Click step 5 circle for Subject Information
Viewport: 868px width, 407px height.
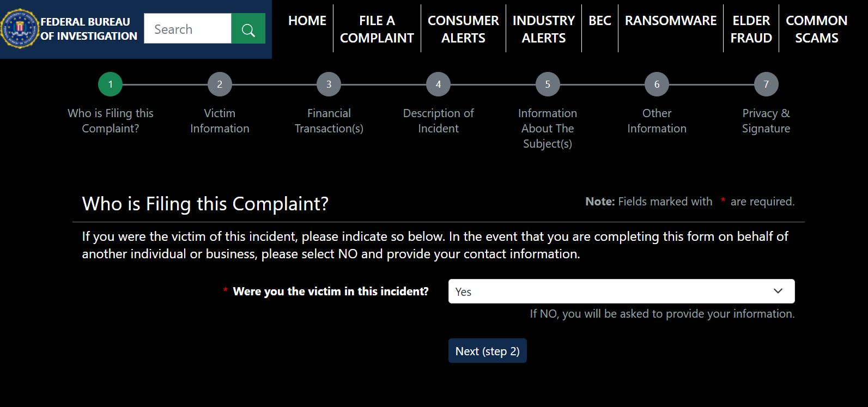tap(547, 84)
